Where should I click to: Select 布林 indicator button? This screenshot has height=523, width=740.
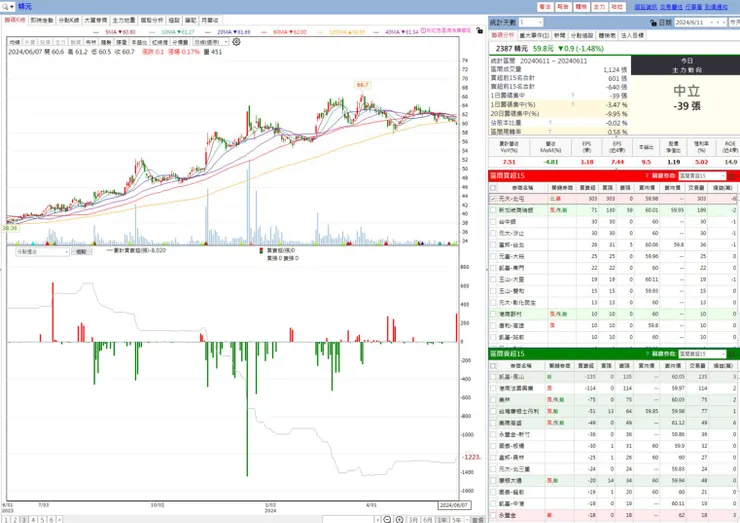coord(91,42)
